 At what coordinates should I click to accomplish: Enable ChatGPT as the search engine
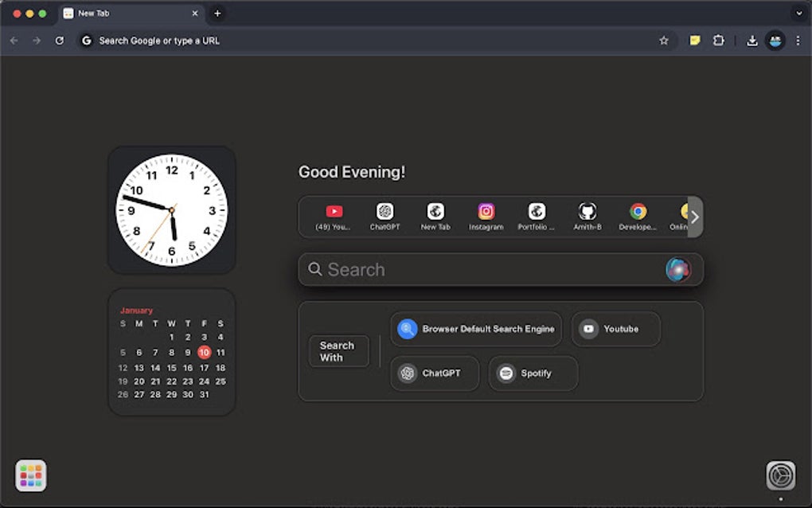(435, 373)
